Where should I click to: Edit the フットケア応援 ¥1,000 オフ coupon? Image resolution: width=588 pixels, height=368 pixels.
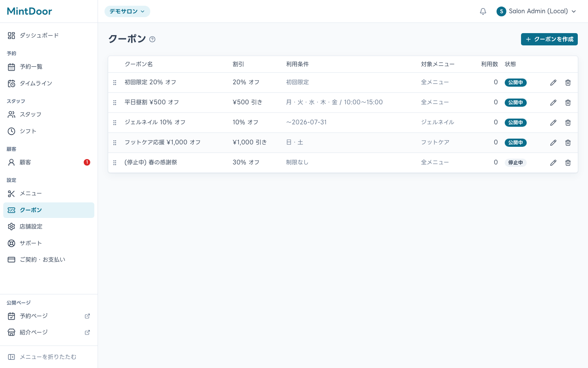coord(553,143)
